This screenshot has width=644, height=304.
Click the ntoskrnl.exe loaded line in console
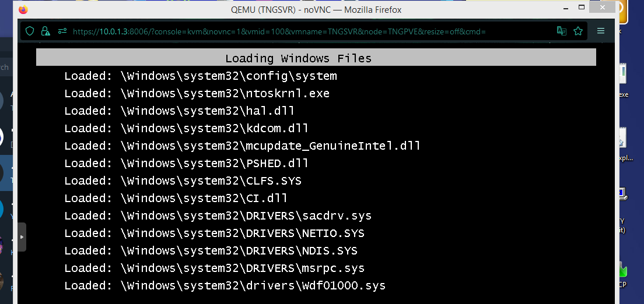point(197,93)
